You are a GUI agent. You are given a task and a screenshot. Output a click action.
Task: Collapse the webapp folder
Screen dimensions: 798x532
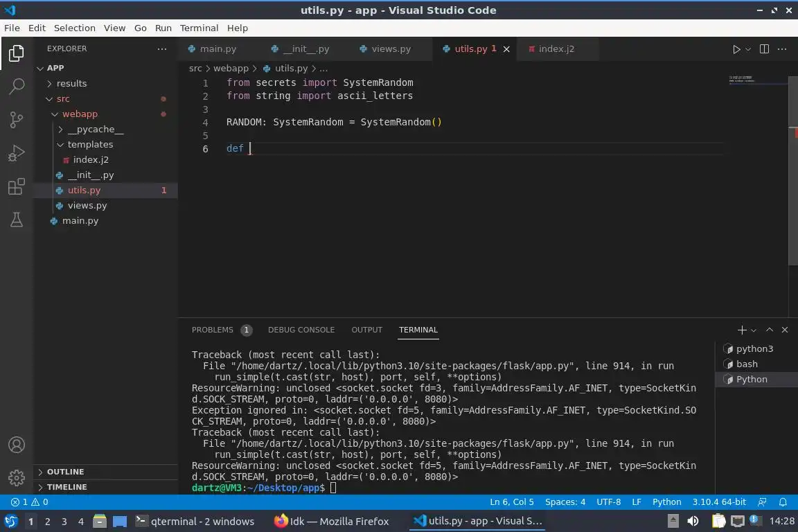point(106,114)
